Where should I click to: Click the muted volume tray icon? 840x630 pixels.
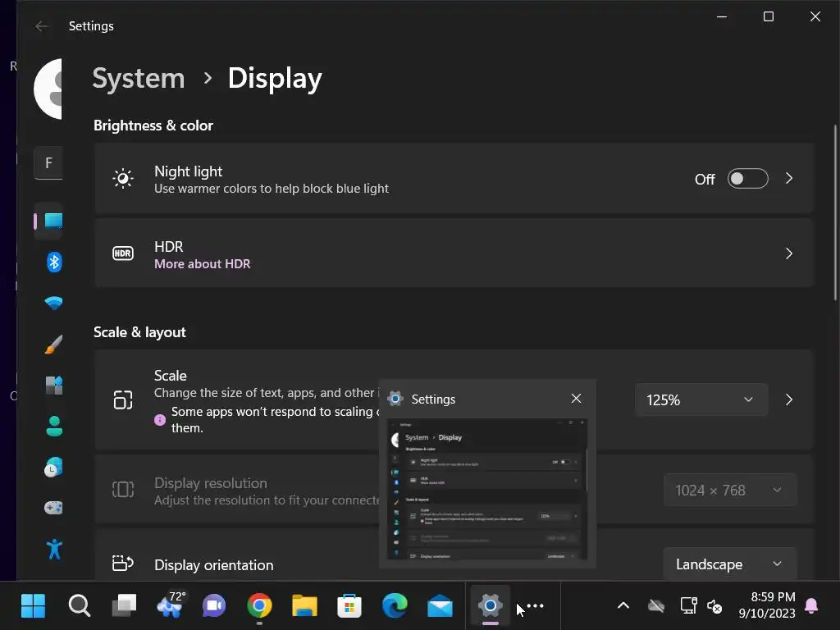click(x=714, y=606)
